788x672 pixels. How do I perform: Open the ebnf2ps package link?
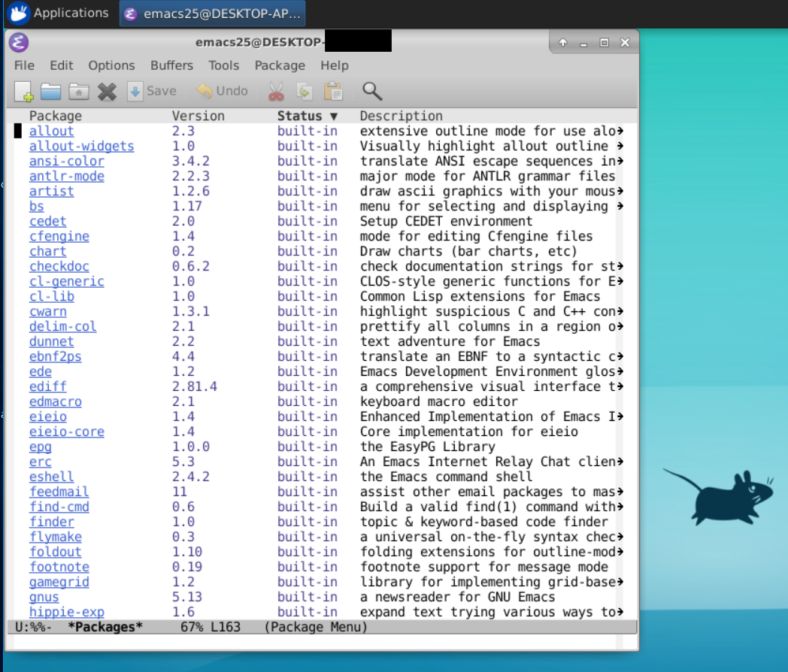tap(56, 356)
